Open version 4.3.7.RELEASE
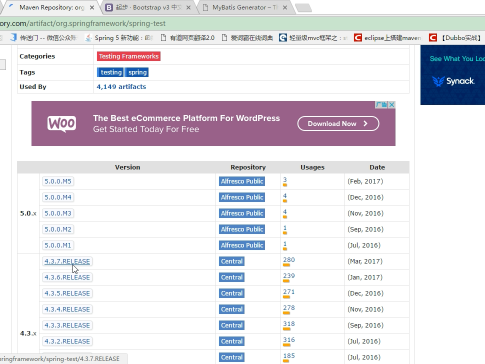Viewport: 485px width, 364px height. pyautogui.click(x=67, y=261)
